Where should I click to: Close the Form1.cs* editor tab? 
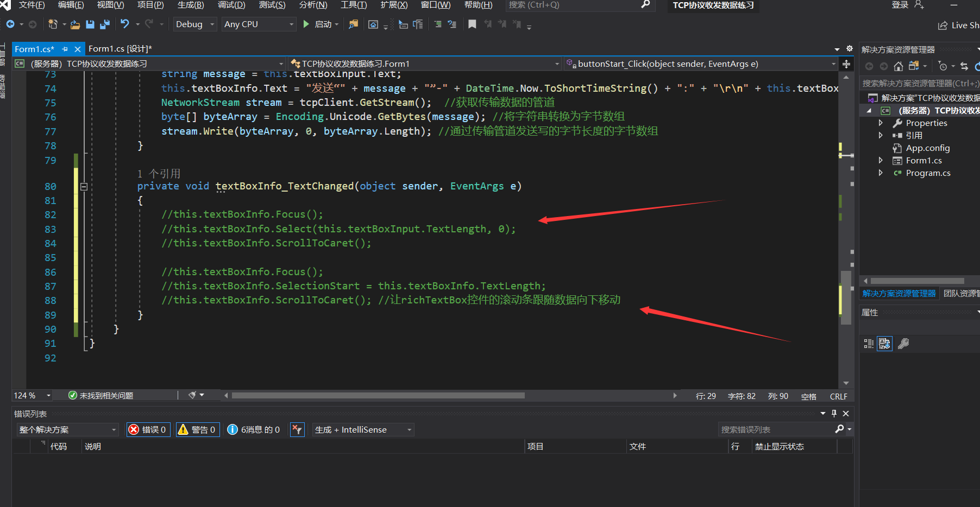(77, 49)
